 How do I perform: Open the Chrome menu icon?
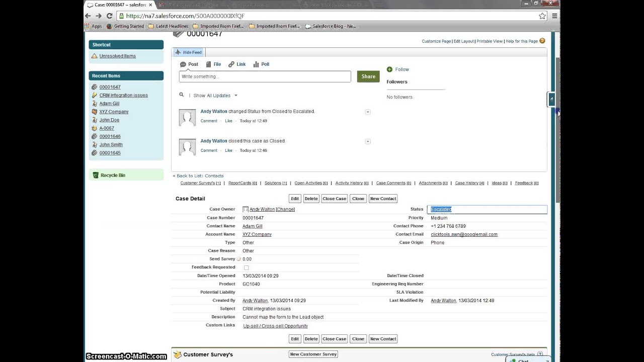554,16
